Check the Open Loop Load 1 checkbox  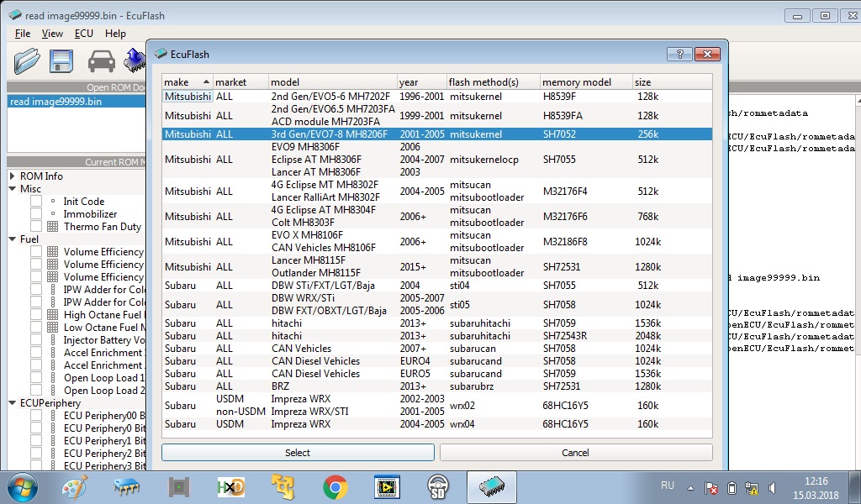pyautogui.click(x=36, y=378)
